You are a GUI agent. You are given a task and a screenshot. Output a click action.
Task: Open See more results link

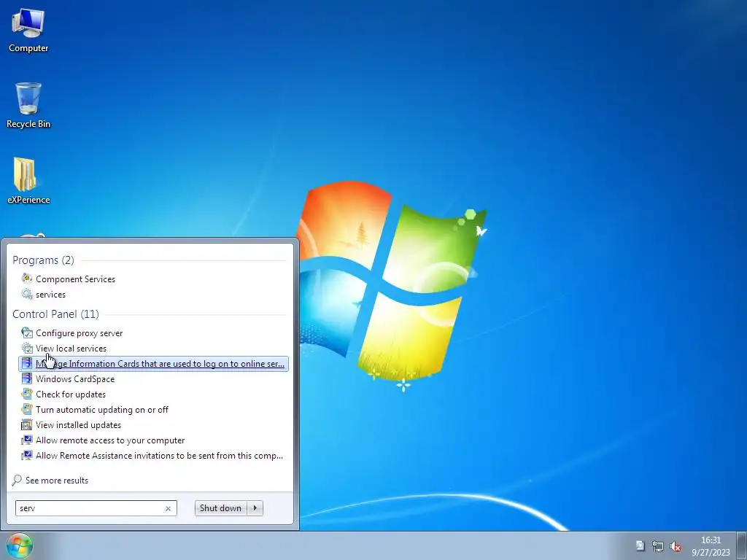[x=57, y=480]
